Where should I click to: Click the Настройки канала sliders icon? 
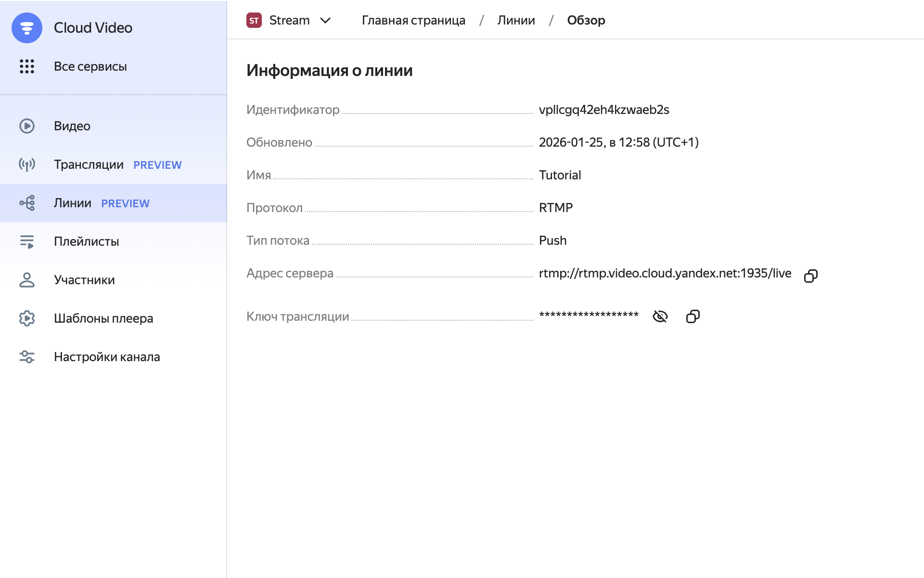coord(27,357)
